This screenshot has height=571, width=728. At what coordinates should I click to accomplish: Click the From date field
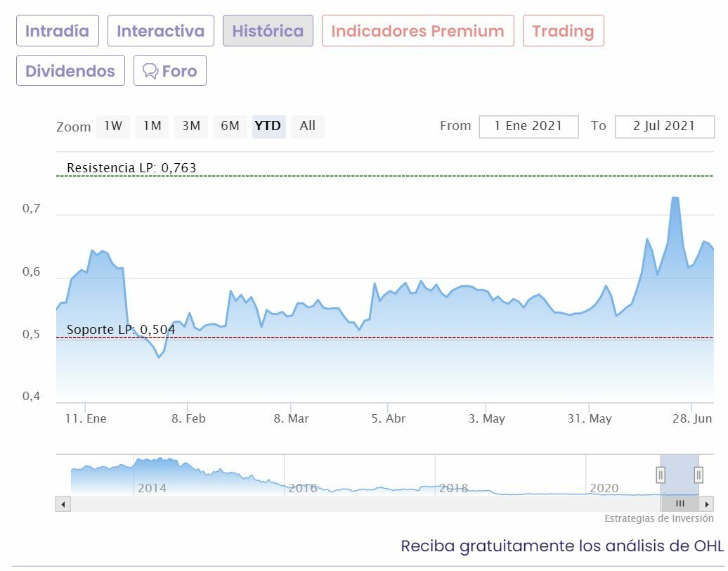point(528,126)
